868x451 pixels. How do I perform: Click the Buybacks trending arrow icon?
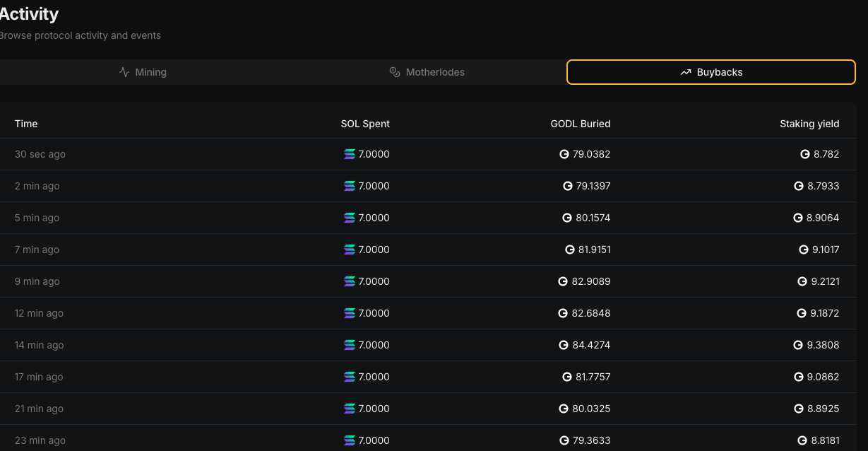(685, 72)
